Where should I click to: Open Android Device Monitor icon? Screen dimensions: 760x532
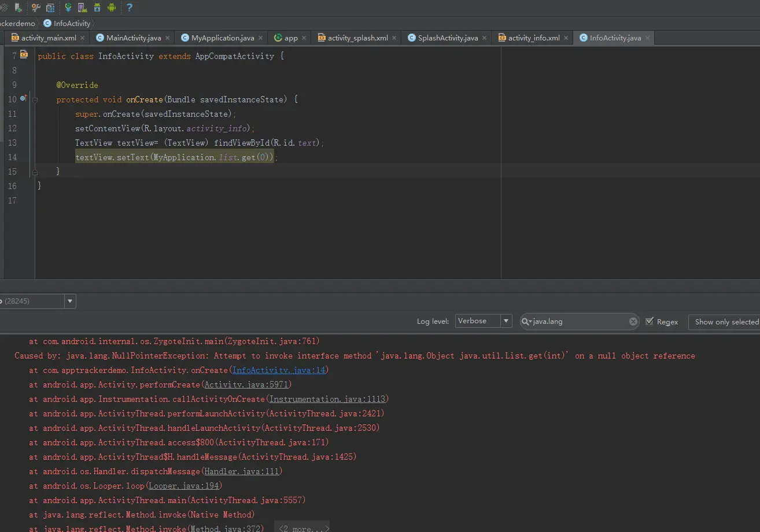tap(112, 8)
